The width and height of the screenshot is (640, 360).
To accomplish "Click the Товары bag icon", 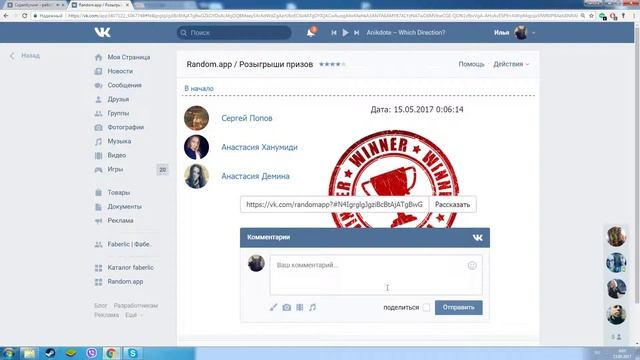I will (x=98, y=193).
